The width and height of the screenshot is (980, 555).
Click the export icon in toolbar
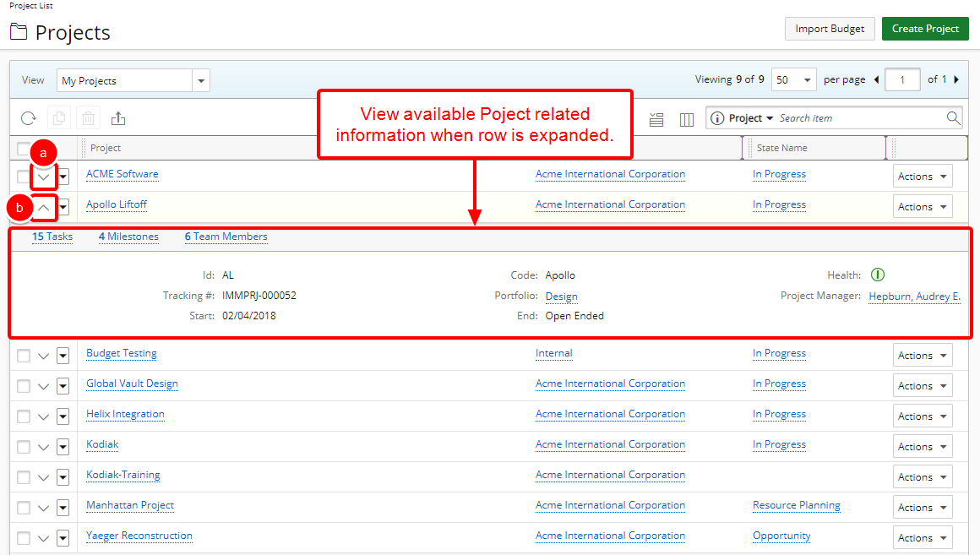[x=118, y=118]
